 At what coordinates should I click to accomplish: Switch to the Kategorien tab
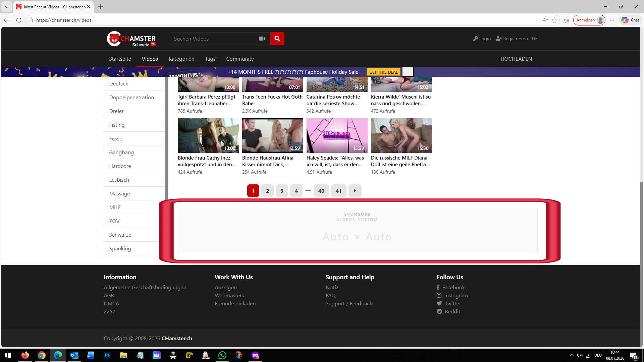point(181,59)
